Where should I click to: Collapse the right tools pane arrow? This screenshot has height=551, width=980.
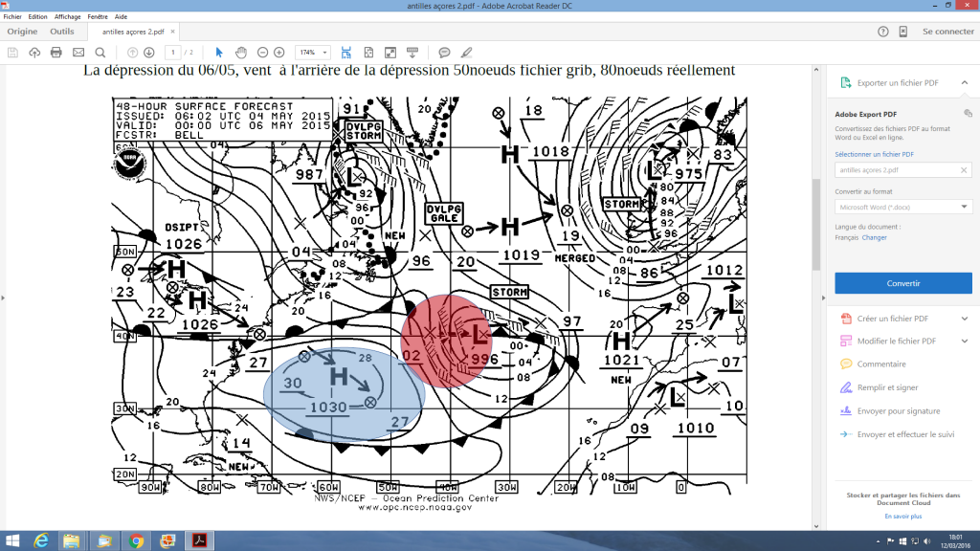click(x=823, y=298)
